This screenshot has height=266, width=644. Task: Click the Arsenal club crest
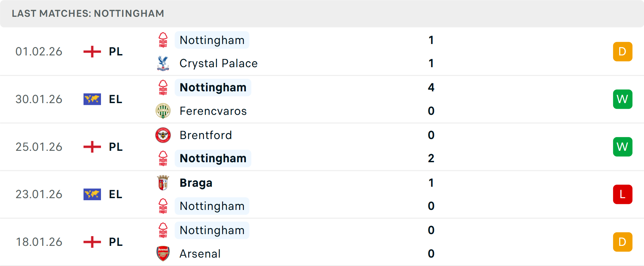(163, 254)
